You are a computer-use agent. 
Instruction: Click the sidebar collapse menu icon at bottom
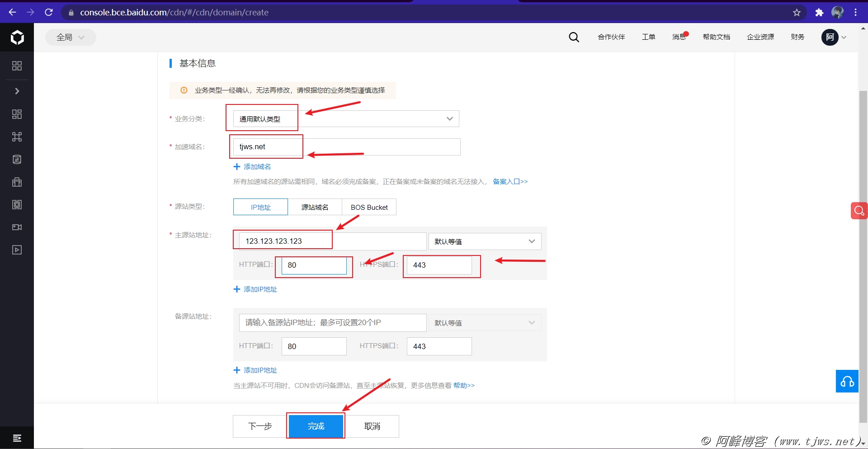pyautogui.click(x=17, y=438)
